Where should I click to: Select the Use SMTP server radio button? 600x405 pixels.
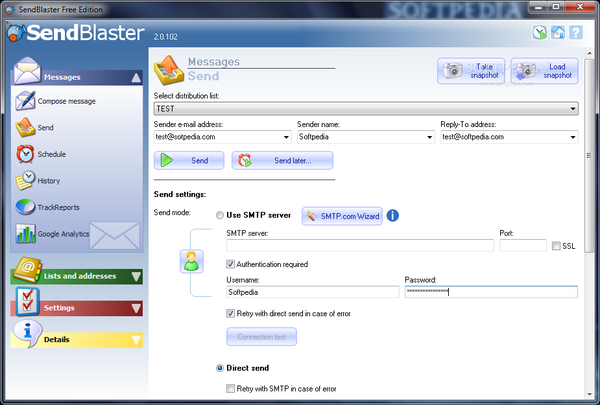coord(220,215)
